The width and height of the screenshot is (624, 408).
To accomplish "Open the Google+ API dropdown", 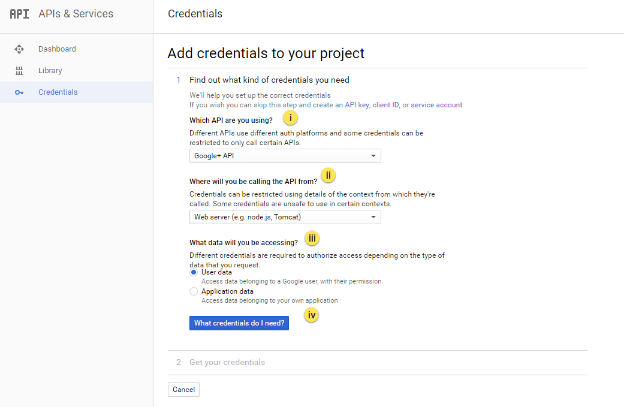I will pos(285,156).
